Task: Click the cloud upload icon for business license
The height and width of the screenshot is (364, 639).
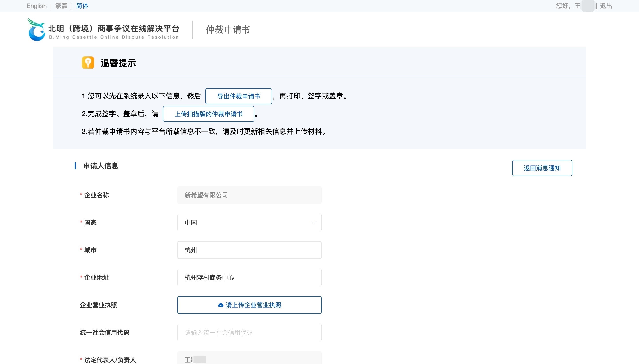Action: 220,305
